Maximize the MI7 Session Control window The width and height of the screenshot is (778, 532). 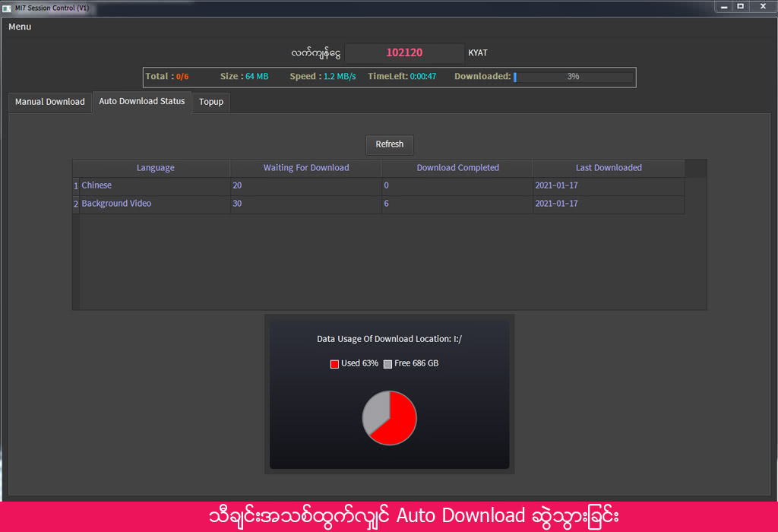click(x=740, y=6)
